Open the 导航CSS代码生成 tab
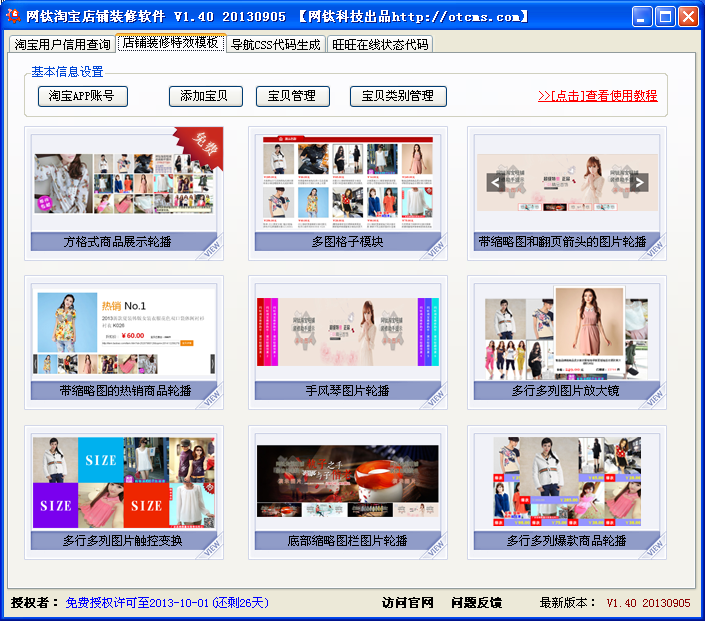Screen dimensions: 705x621 coord(276,45)
